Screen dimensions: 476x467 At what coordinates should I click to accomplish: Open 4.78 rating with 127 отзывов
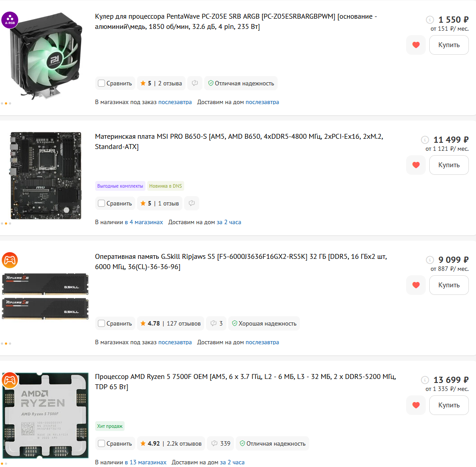[171, 323]
